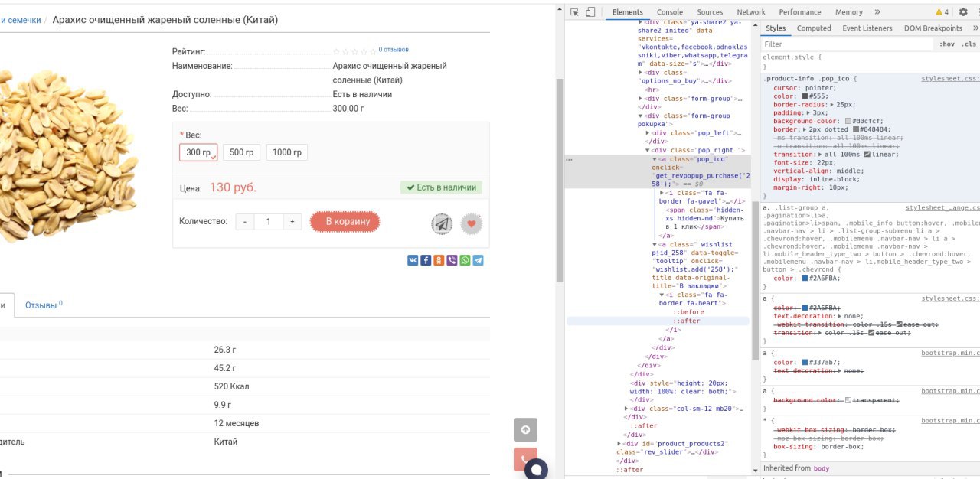Image resolution: width=980 pixels, height=479 pixels.
Task: Share product via Viber icon
Action: [452, 260]
